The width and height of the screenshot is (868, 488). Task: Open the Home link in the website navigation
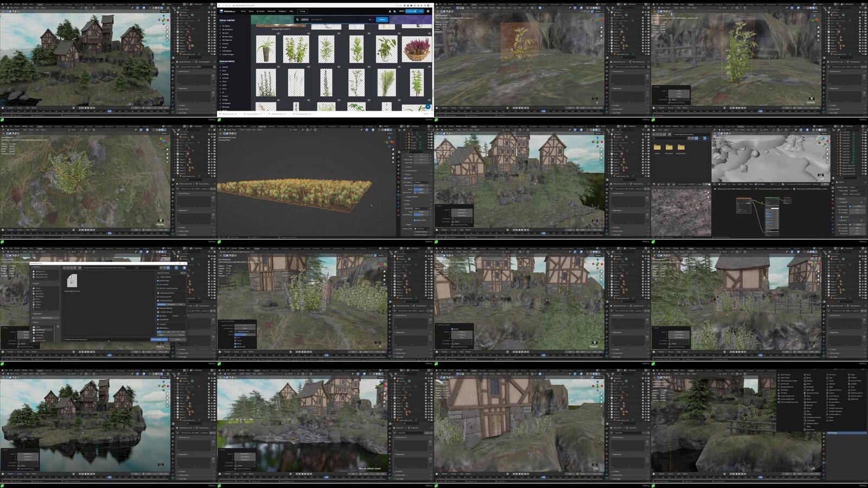coord(243,11)
